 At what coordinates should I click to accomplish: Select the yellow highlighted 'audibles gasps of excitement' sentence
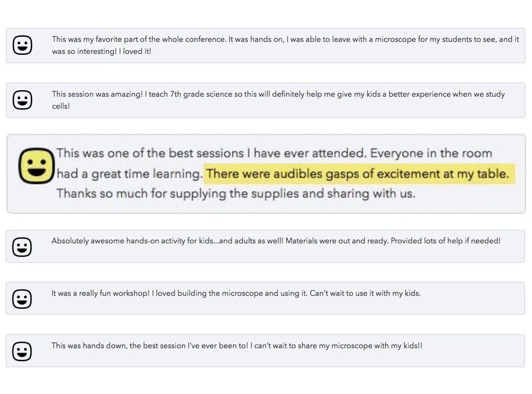point(359,174)
